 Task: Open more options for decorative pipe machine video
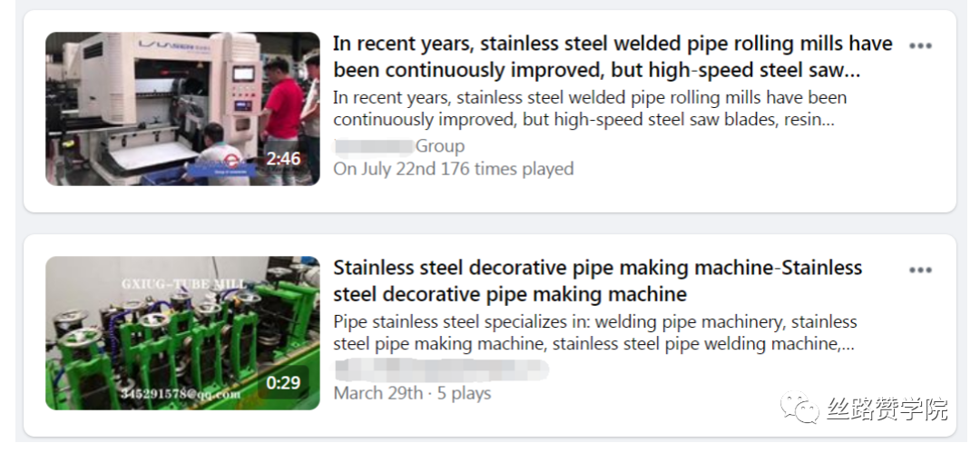point(920,270)
